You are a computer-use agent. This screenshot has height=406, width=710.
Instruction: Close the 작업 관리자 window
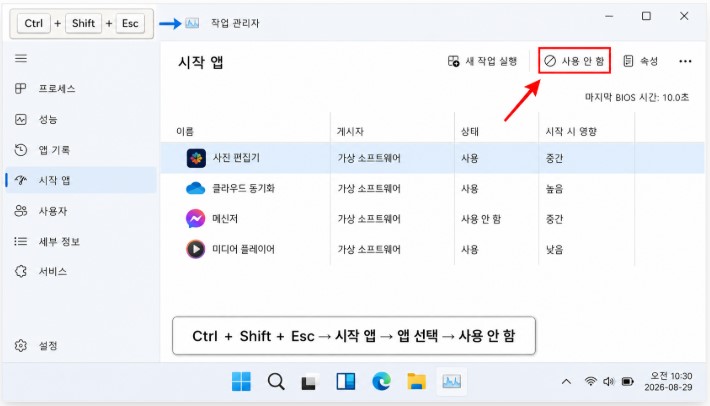[684, 16]
